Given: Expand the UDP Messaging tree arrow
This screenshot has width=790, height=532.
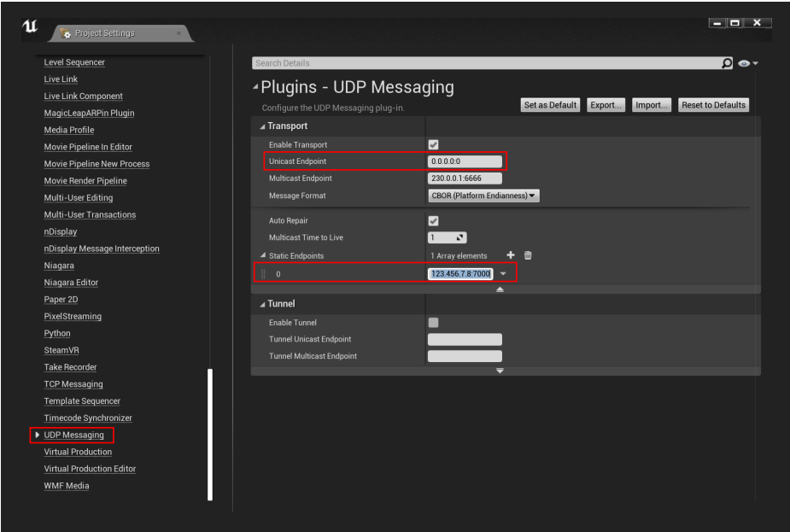Looking at the screenshot, I should [x=37, y=435].
